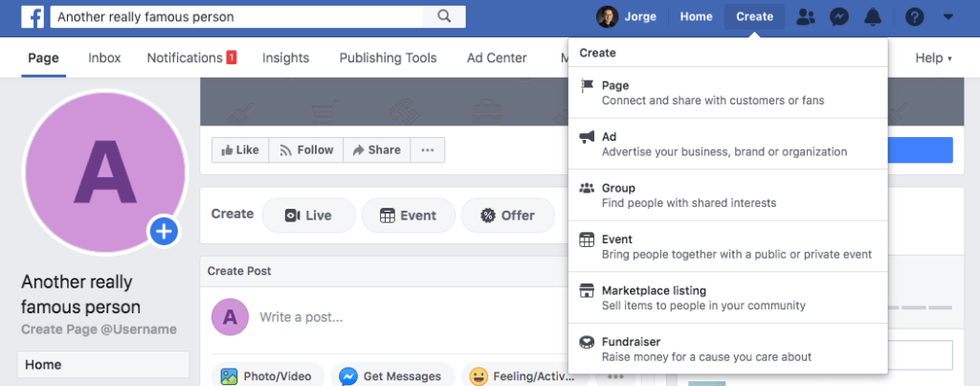Start a Live video
This screenshot has width=980, height=386.
(x=309, y=216)
